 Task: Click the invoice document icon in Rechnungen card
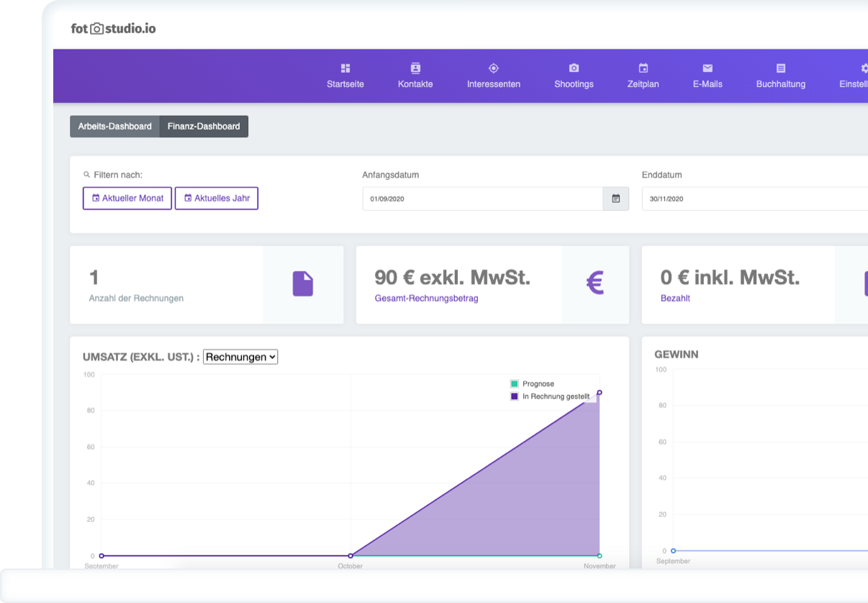(303, 284)
